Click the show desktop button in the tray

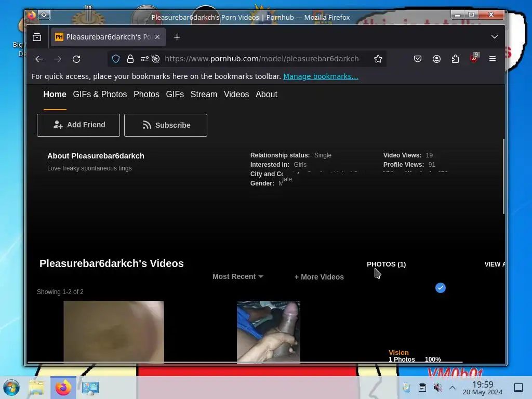518,388
